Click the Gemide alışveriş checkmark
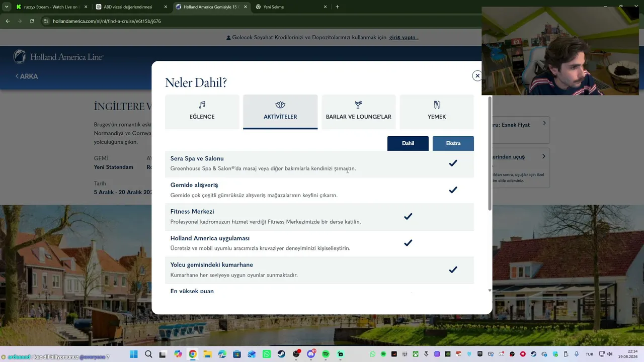644x362 pixels. (453, 190)
